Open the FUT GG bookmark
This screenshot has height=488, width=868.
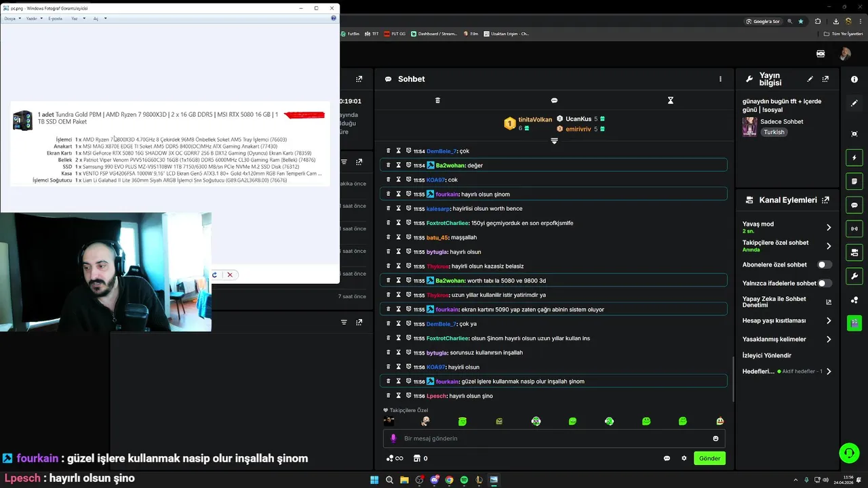pos(395,33)
